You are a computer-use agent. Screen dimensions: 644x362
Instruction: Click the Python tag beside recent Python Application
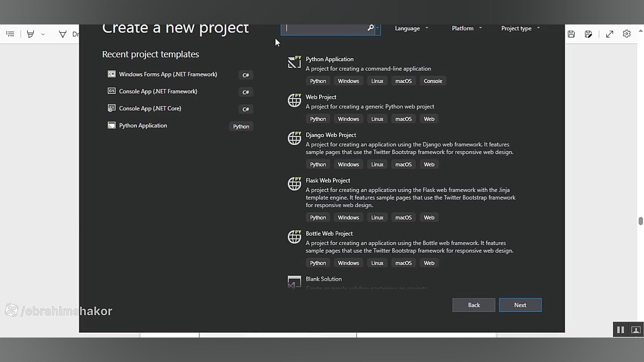tap(241, 126)
